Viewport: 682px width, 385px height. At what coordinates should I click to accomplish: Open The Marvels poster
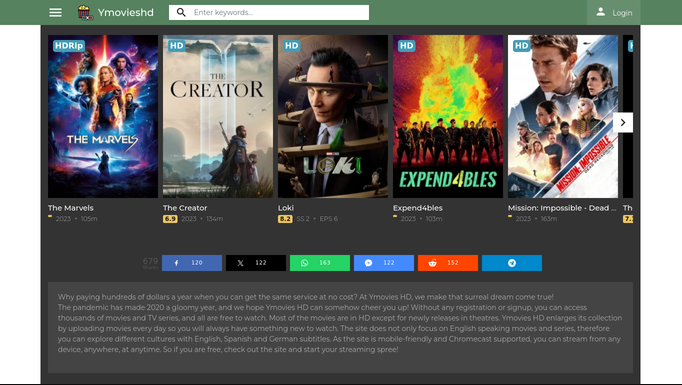(103, 117)
